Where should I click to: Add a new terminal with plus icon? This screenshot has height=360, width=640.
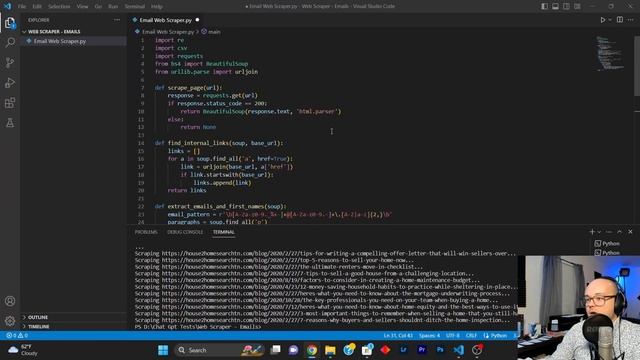point(592,232)
